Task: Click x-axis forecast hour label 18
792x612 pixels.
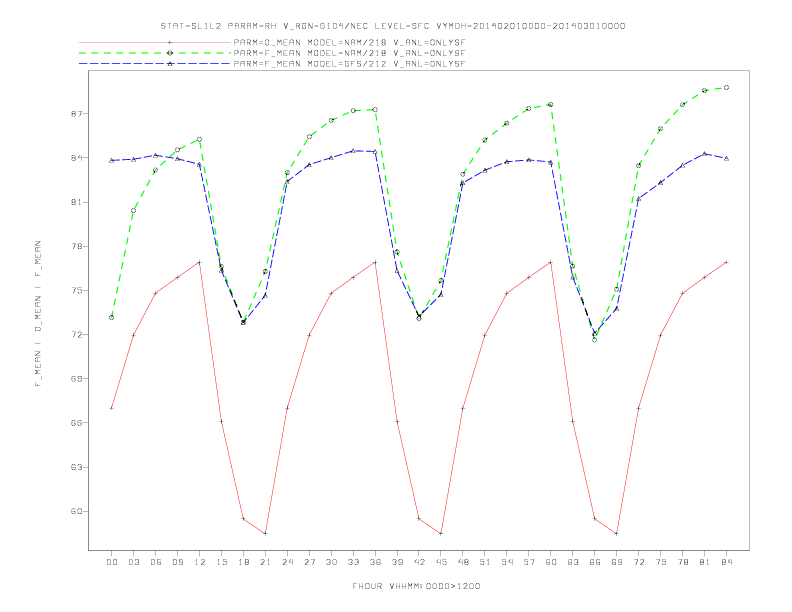Action: pyautogui.click(x=243, y=562)
